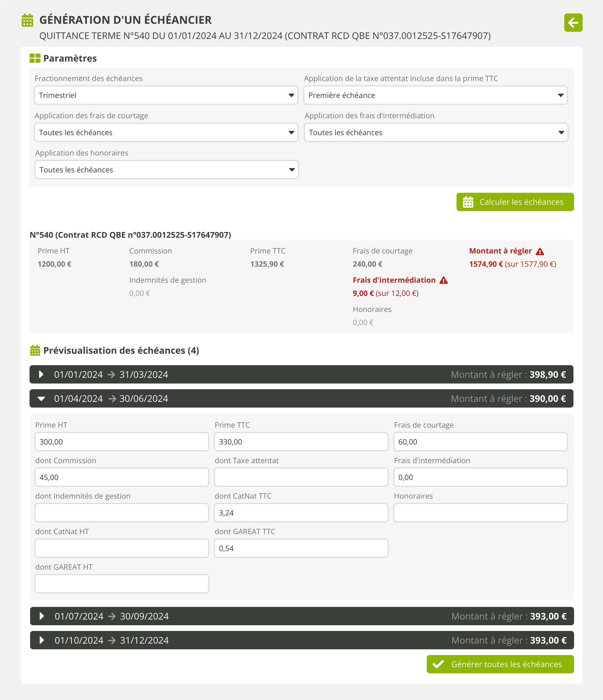Screen dimensions: 603x700
Task: Click the calendar icon by Prévisualisation des échéances
Action: (35, 350)
